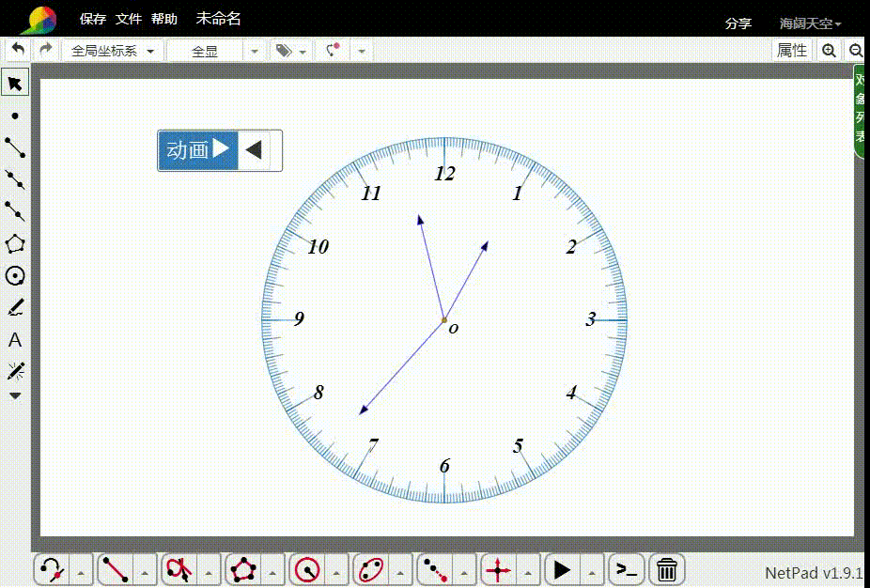Open the 帮助 menu
The width and height of the screenshot is (870, 588).
click(164, 19)
